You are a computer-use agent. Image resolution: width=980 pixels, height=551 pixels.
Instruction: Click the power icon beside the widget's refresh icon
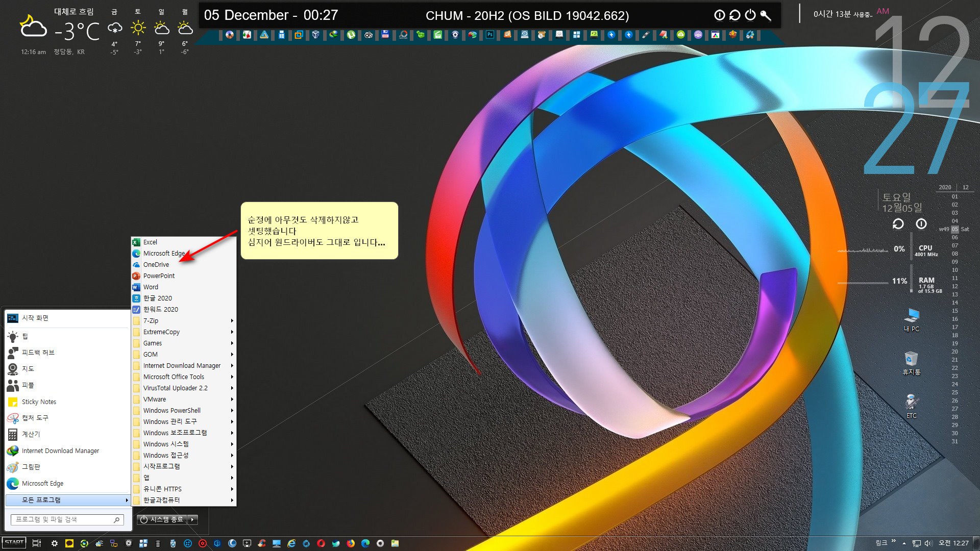click(921, 224)
